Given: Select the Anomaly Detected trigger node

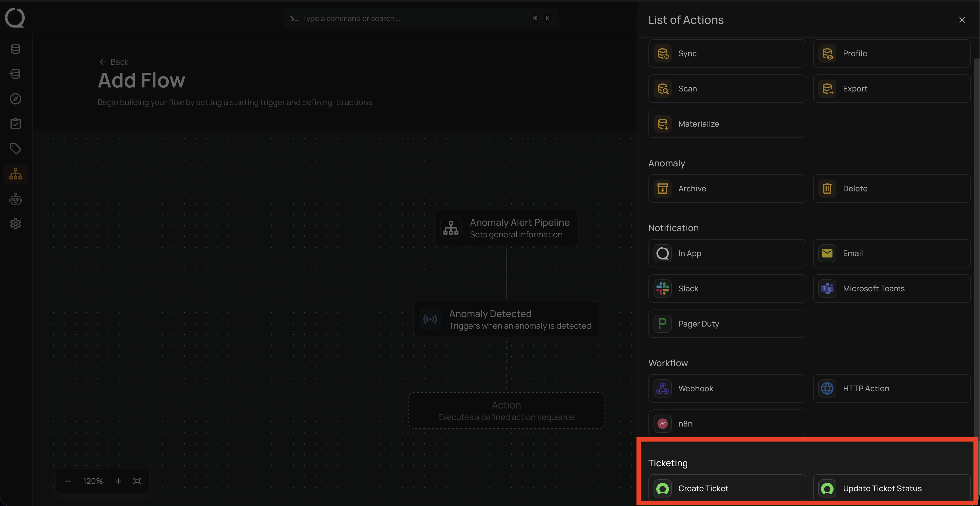Looking at the screenshot, I should 506,319.
